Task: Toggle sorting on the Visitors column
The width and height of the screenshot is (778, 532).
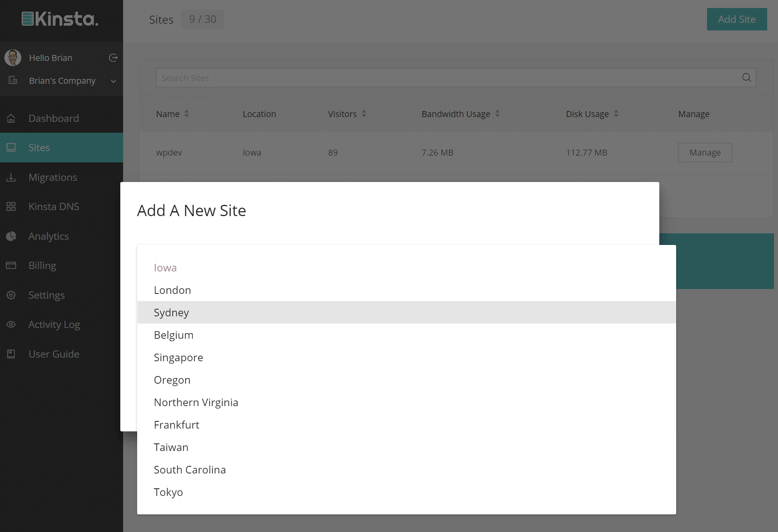Action: coord(364,113)
